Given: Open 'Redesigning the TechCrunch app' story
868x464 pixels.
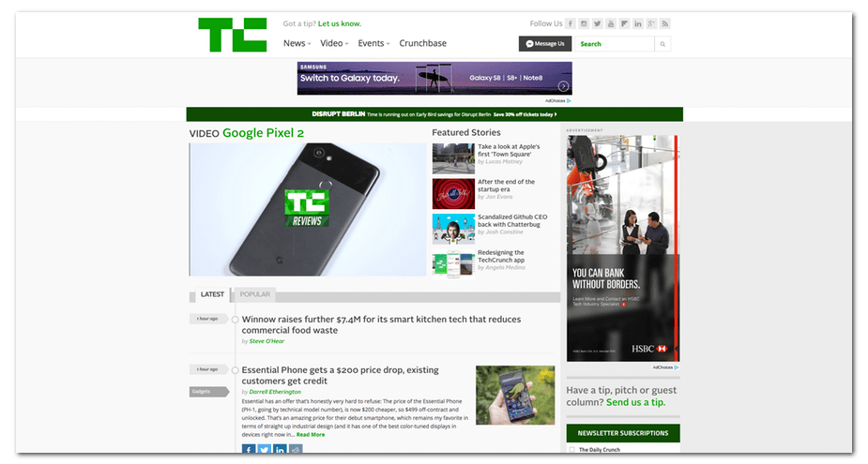Looking at the screenshot, I should tap(501, 256).
